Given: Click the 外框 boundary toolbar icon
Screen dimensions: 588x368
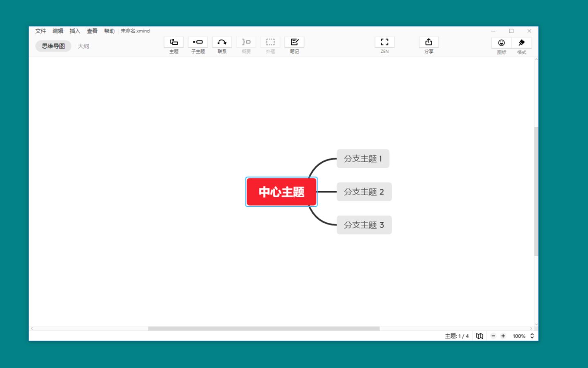Looking at the screenshot, I should 270,42.
